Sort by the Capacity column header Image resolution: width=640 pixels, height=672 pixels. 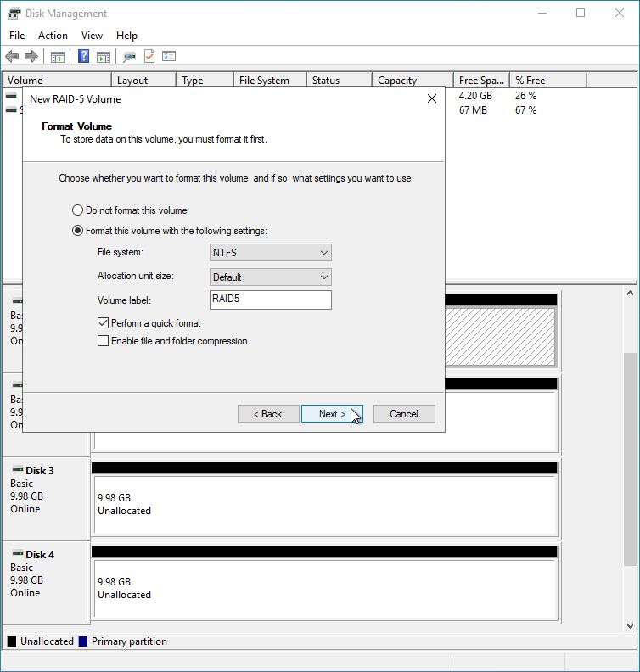coord(413,80)
